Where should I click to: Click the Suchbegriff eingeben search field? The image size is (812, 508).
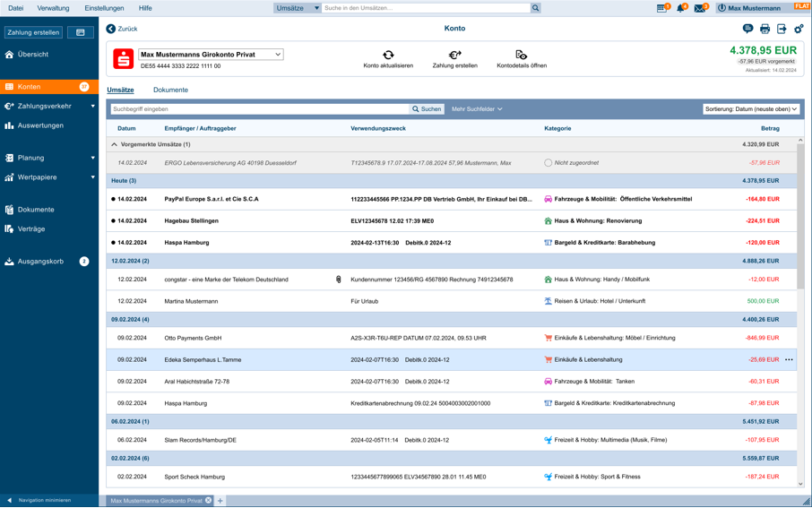coord(258,109)
